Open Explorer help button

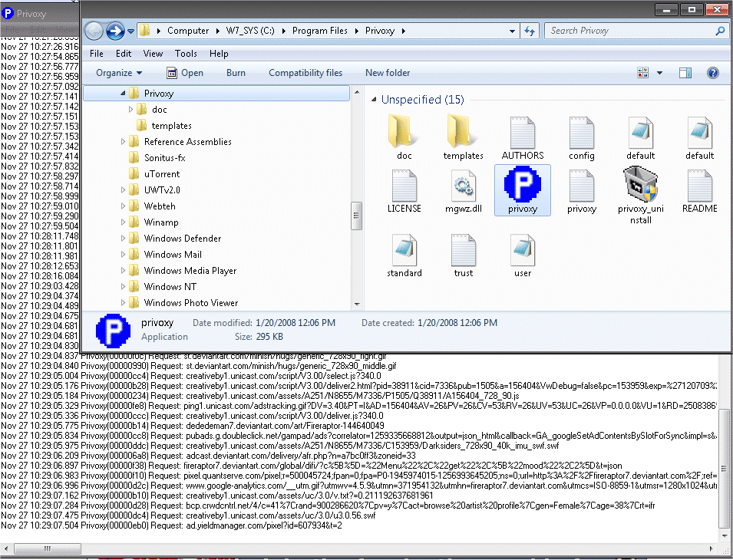(712, 72)
